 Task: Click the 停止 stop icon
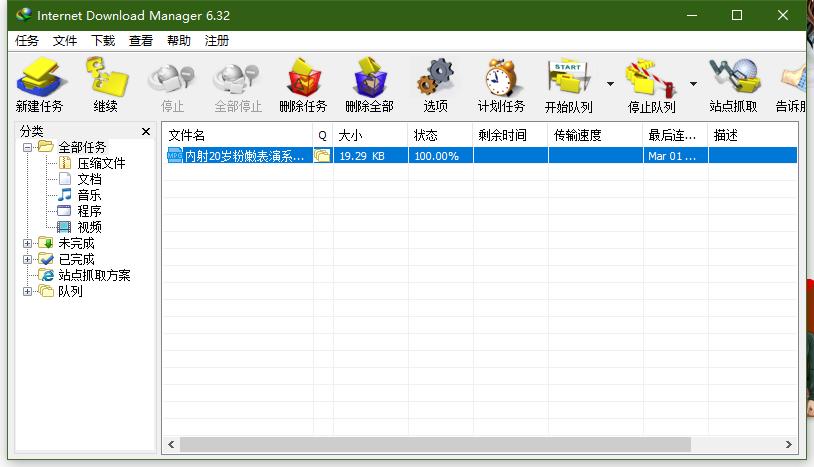tap(172, 79)
